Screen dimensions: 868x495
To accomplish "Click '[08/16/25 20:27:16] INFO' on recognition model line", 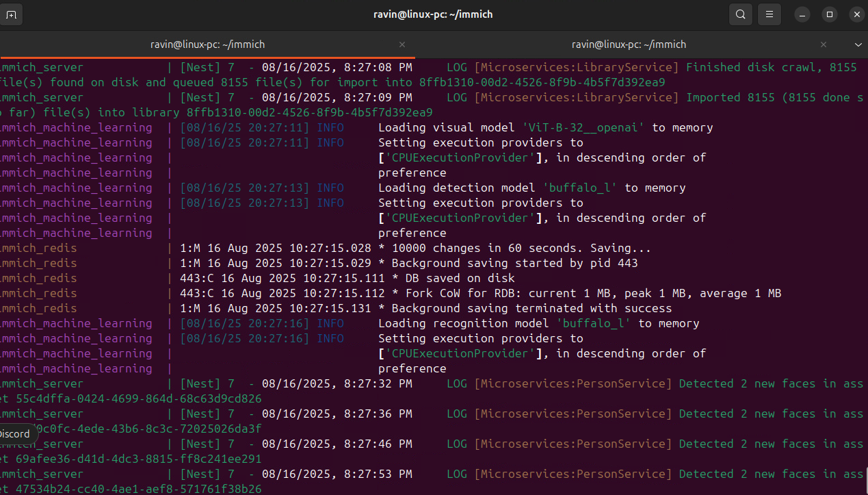I will tap(262, 323).
